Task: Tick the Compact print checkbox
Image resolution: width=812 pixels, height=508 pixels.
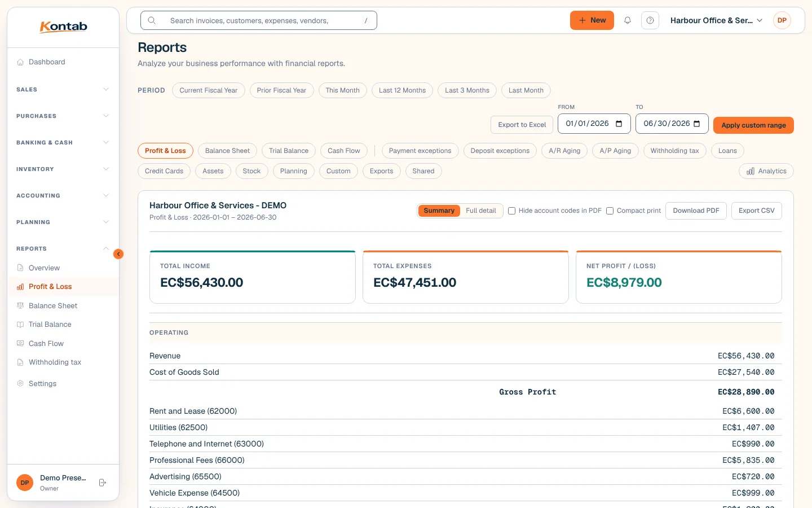Action: coord(610,211)
